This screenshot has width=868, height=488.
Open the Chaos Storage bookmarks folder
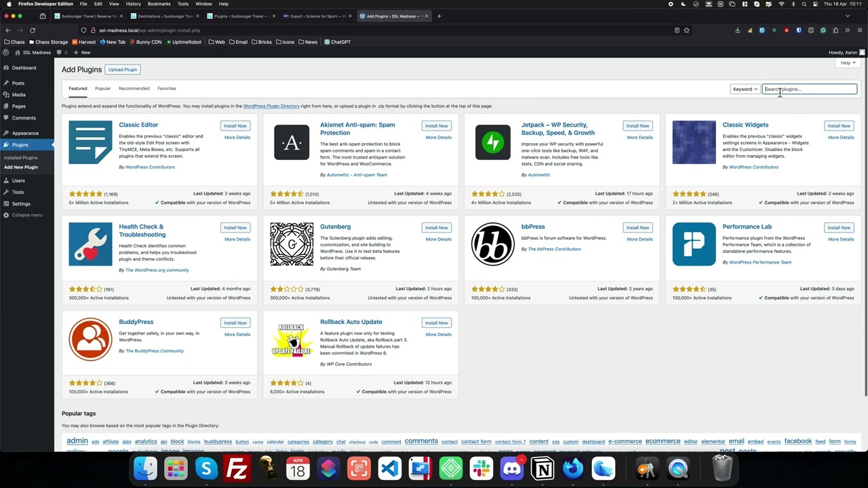tap(48, 42)
